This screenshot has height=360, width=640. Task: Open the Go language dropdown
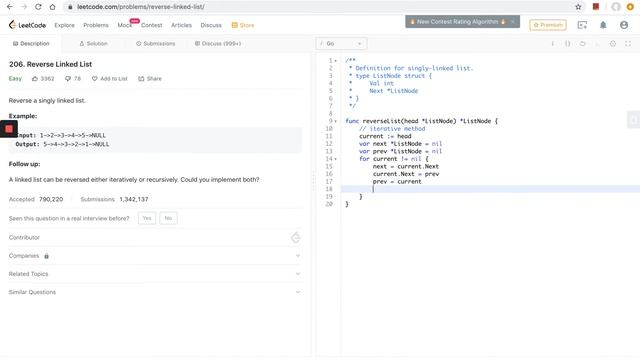(x=341, y=44)
